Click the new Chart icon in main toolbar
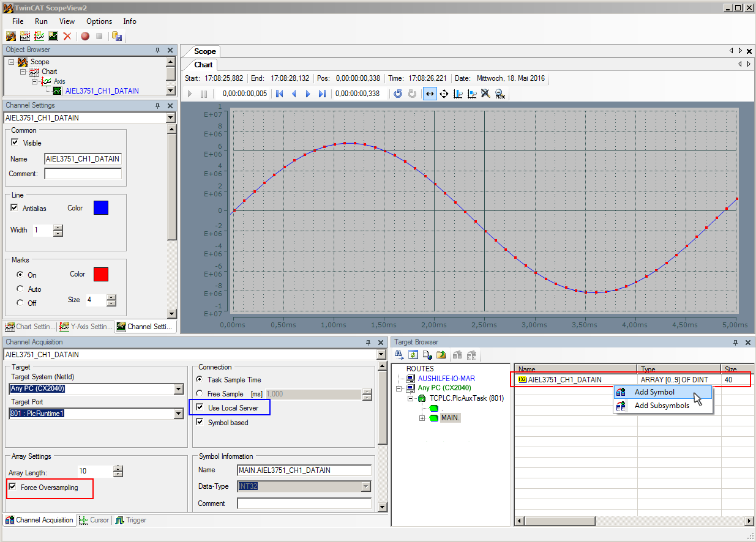 [x=25, y=37]
